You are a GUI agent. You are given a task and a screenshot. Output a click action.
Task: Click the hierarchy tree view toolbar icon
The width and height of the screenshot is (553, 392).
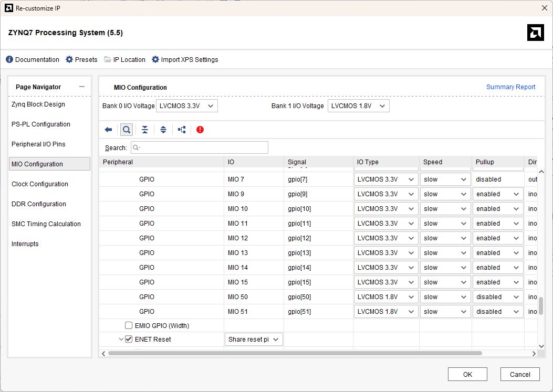click(182, 130)
